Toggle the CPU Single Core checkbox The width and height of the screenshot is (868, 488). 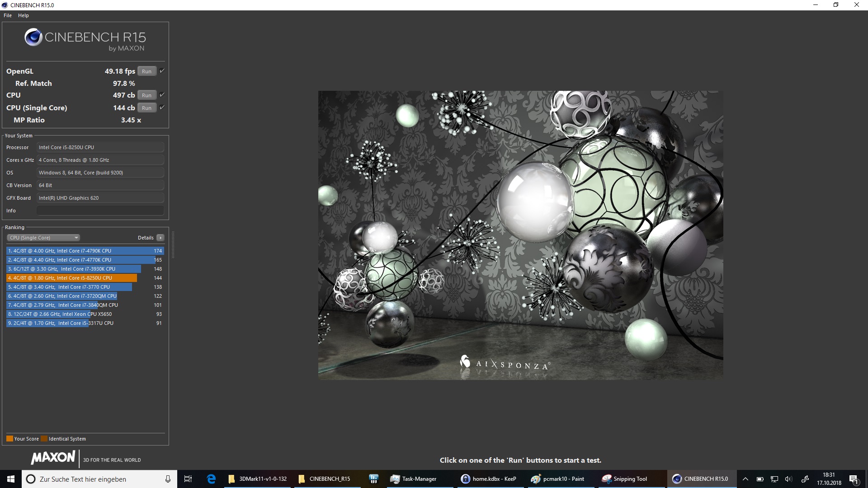162,108
